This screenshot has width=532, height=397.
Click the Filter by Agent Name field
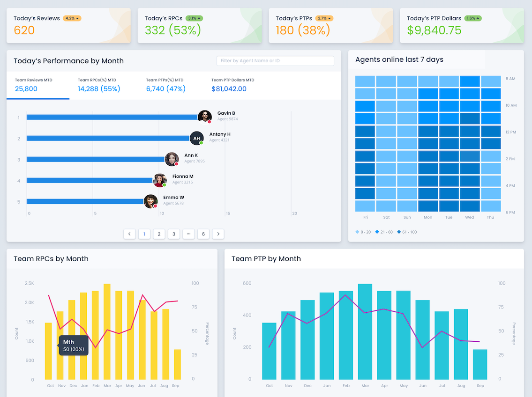(275, 61)
